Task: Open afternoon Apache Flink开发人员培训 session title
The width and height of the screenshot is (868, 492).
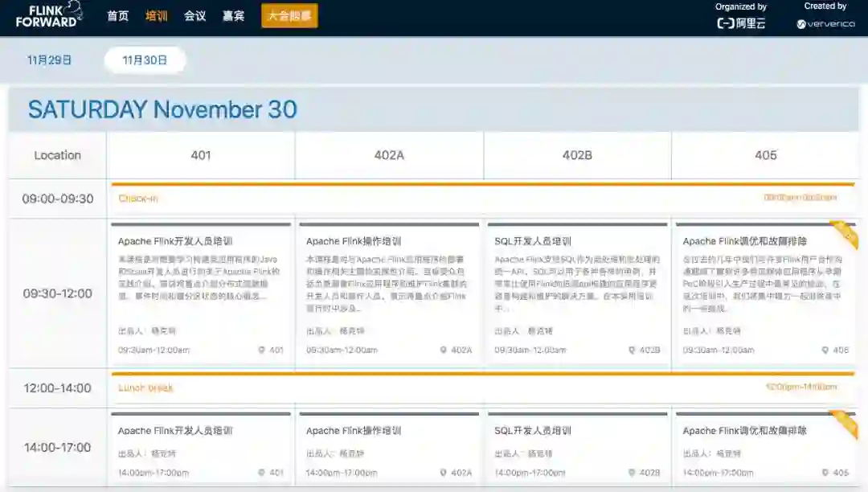Action: click(175, 431)
